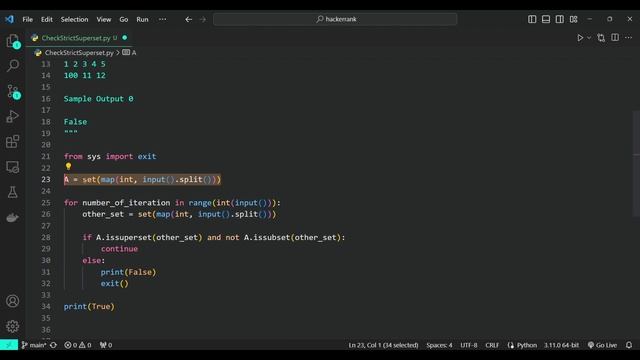Open editor More Actions menu
This screenshot has height=360, width=640.
[629, 38]
